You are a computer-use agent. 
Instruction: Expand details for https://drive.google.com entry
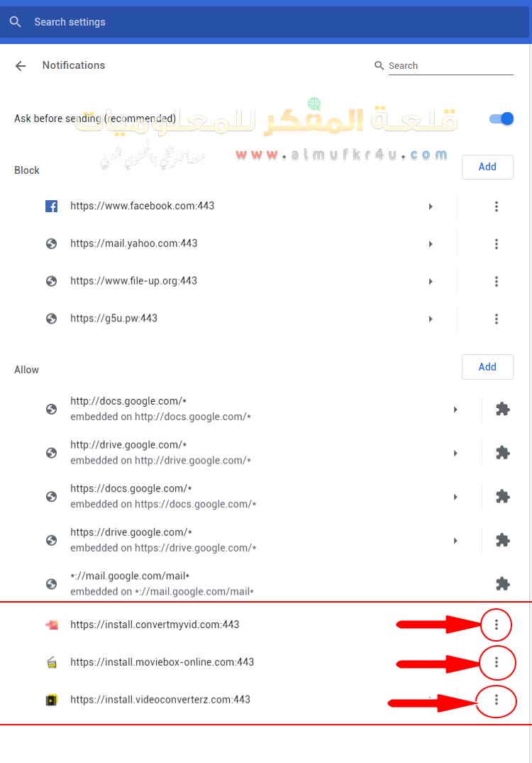click(x=455, y=541)
